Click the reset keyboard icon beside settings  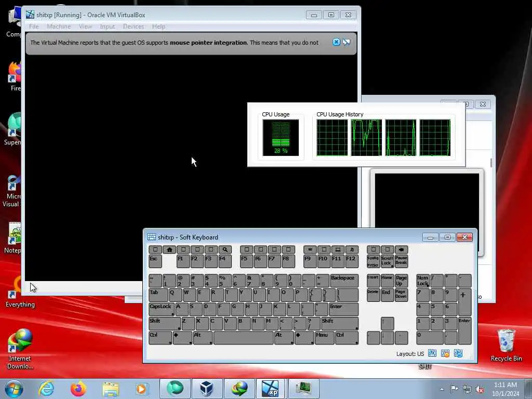coord(458,353)
